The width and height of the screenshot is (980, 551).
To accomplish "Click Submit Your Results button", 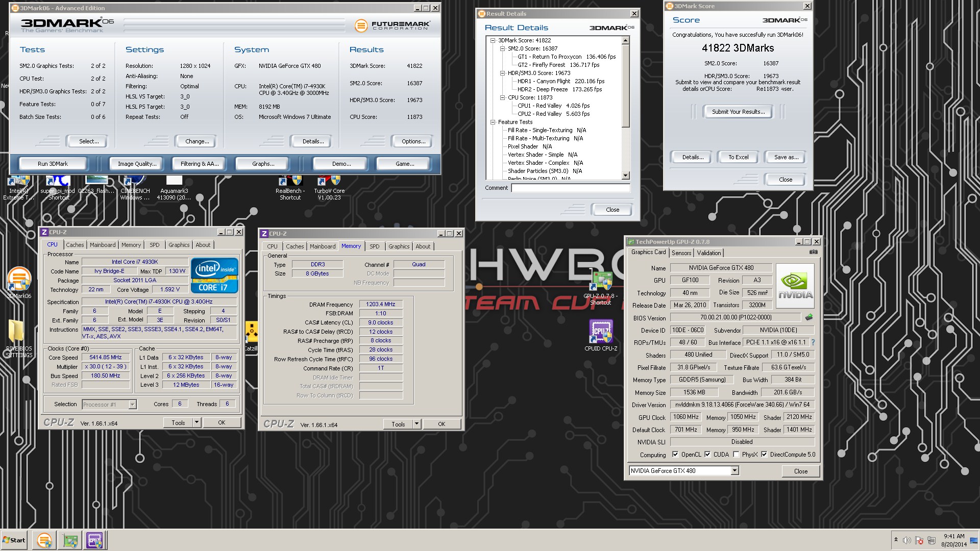I will [738, 112].
